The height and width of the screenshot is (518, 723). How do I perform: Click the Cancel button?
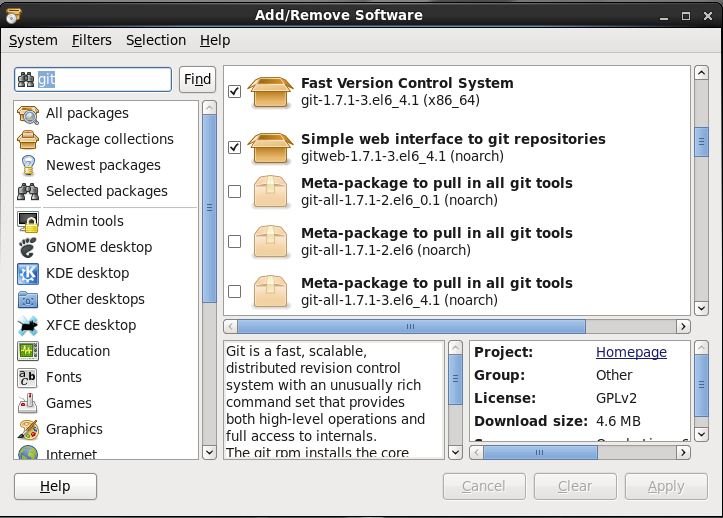click(x=484, y=486)
